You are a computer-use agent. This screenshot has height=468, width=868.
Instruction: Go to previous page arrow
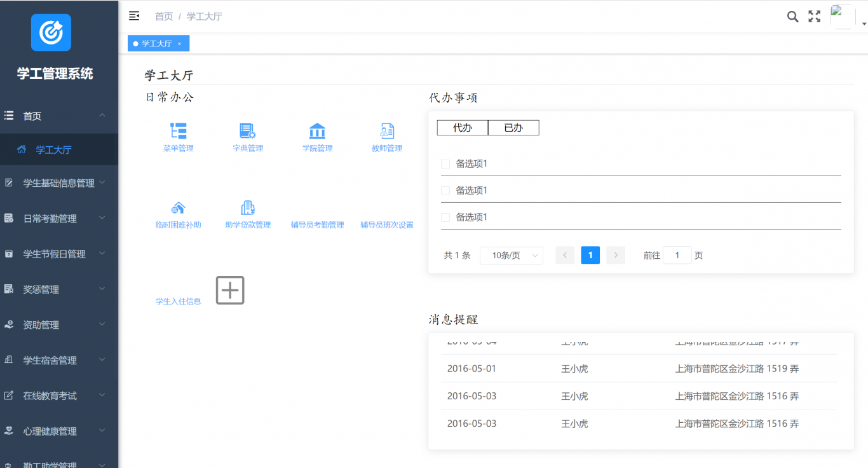point(565,256)
